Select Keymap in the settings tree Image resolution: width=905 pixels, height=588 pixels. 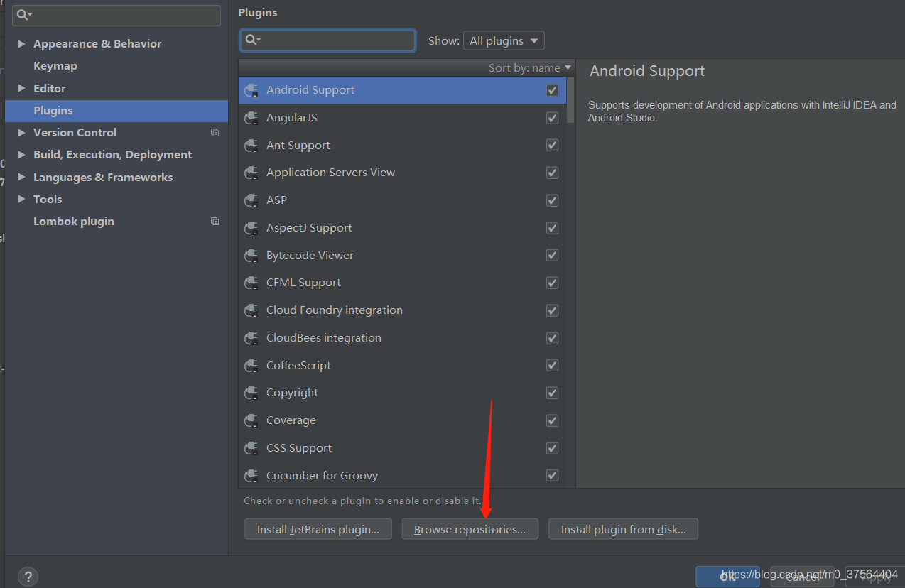(x=55, y=66)
